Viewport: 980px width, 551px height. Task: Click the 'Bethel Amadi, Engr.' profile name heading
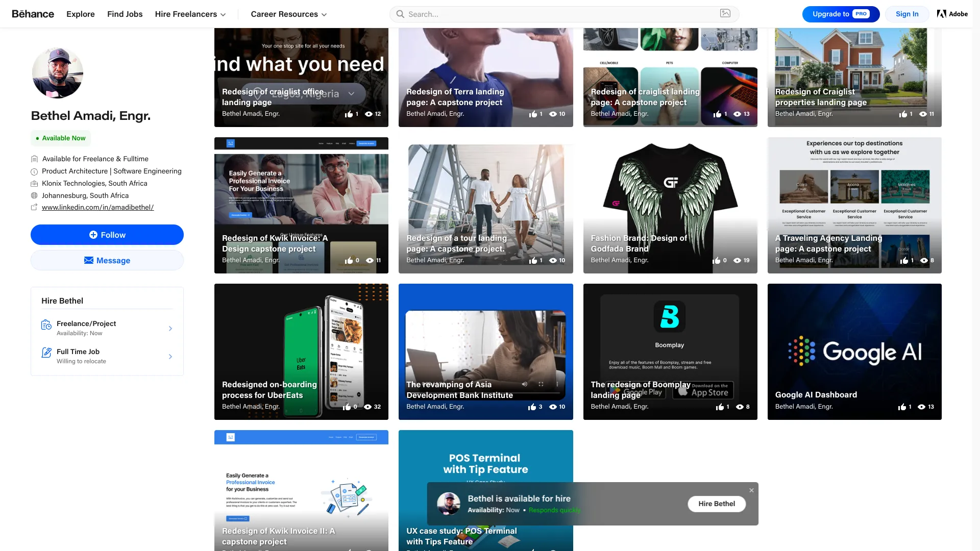pos(91,116)
